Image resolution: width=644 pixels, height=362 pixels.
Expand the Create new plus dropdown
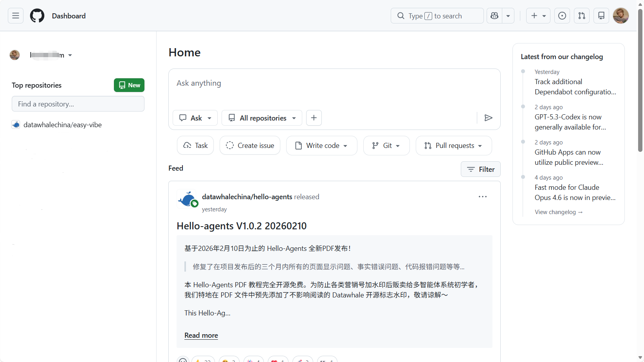[538, 16]
